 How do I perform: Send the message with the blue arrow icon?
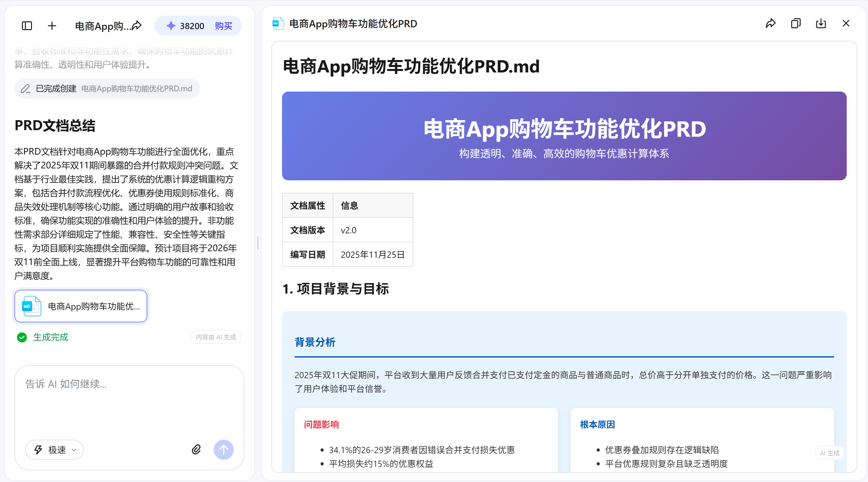(224, 450)
